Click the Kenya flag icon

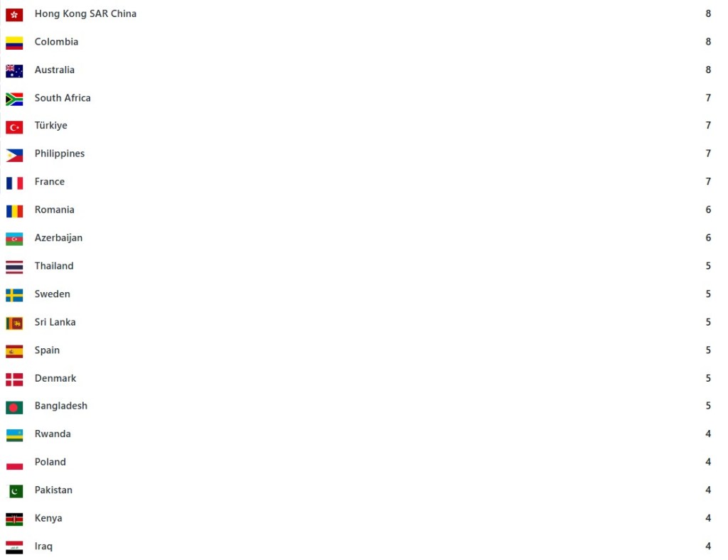[14, 519]
